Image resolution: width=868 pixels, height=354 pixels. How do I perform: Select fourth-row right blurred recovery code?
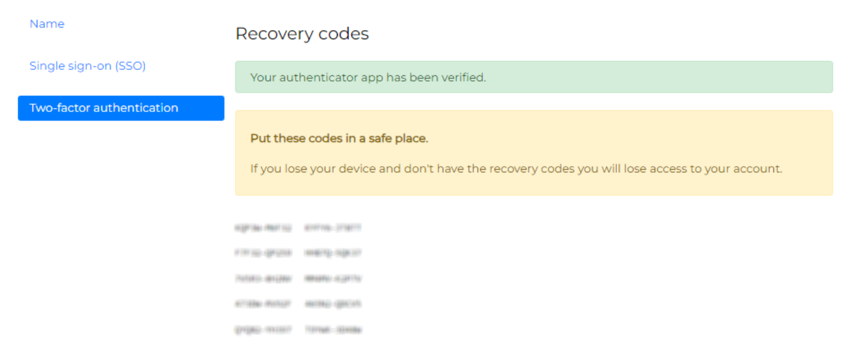[x=333, y=304]
